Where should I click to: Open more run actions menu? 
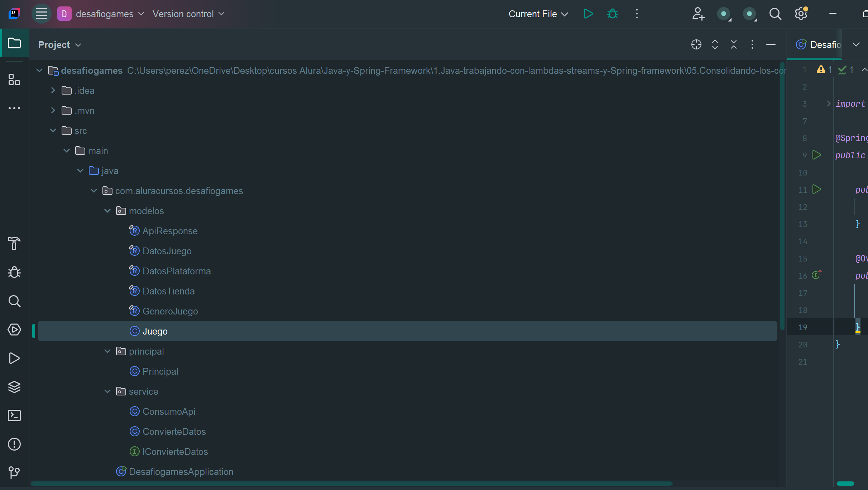pos(637,14)
